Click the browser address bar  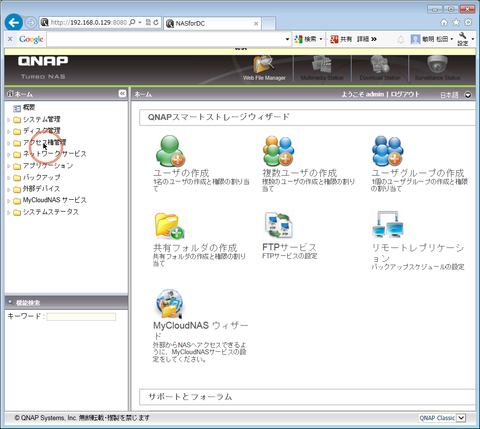[88, 22]
